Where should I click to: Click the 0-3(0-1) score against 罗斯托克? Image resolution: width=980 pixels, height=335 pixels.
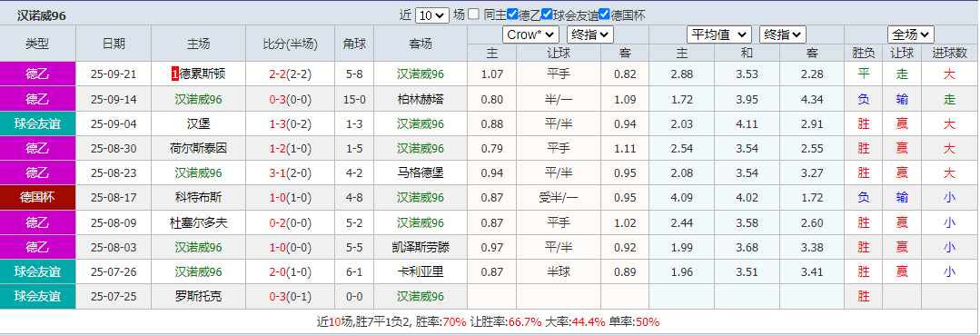[290, 297]
